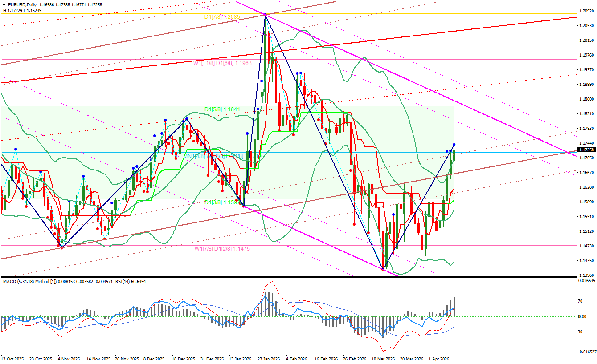Click the 13 Jan 2026 date label
This screenshot has height=364, width=597.
click(241, 358)
